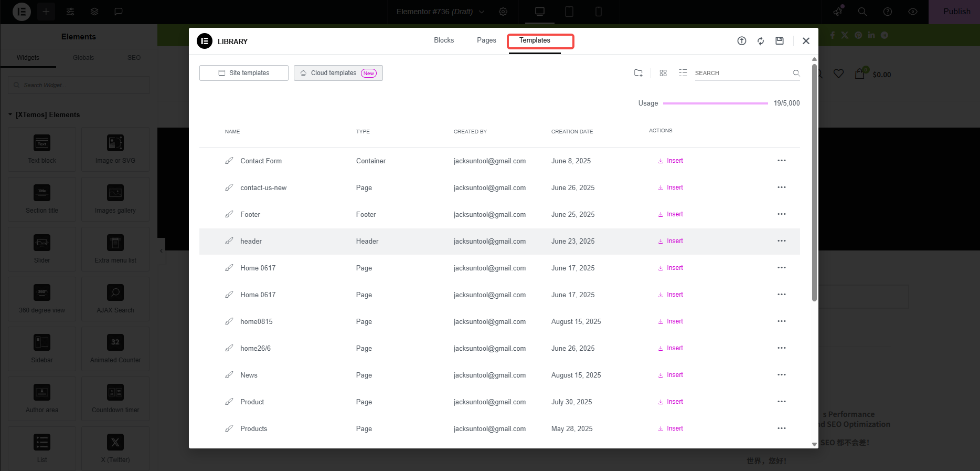
Task: Open more options for header template
Action: 781,241
